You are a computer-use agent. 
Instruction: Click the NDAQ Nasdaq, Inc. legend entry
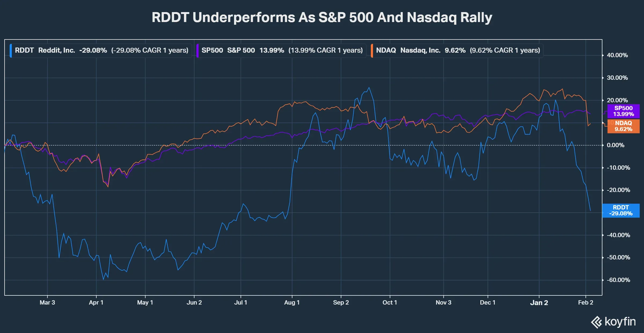click(458, 50)
